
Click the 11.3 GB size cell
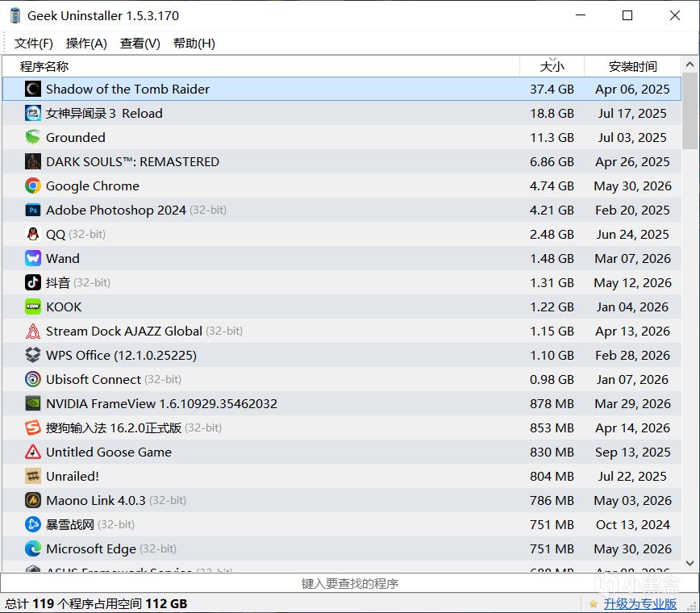pyautogui.click(x=552, y=137)
